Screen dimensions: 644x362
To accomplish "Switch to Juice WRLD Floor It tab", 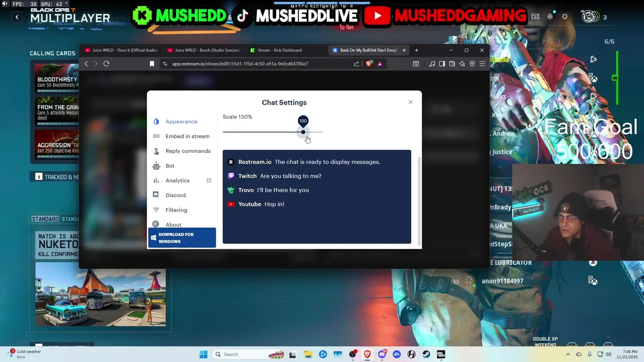I will tap(121, 50).
